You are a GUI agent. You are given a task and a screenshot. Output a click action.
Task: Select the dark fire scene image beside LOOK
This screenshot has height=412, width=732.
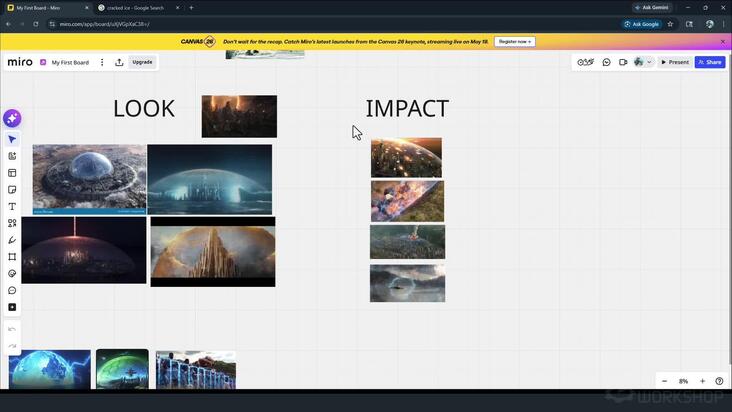pos(239,116)
